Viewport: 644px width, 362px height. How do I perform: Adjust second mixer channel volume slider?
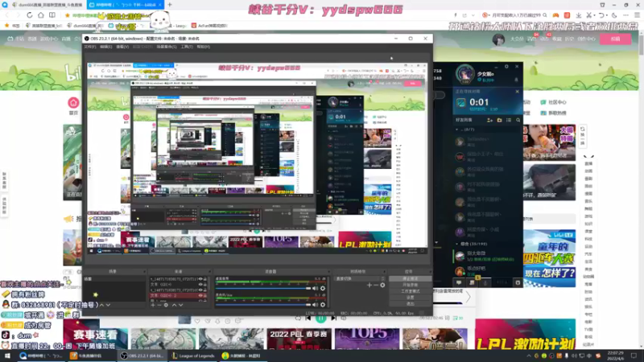(263, 305)
